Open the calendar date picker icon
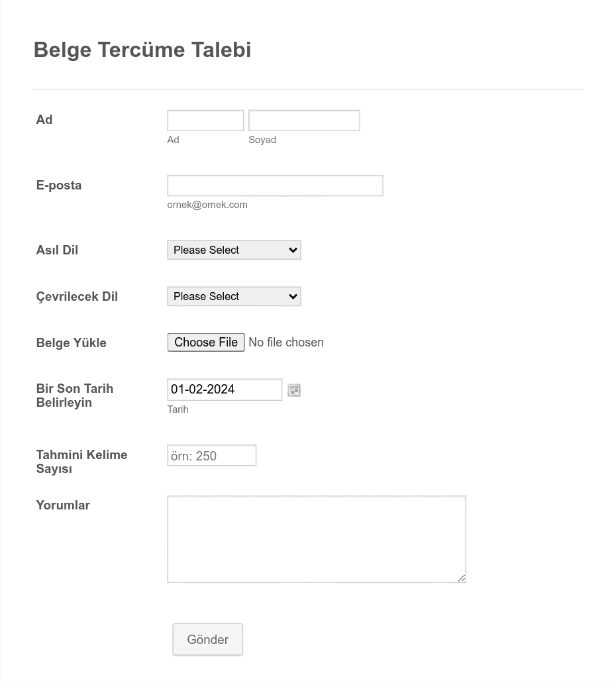Screen dimensions: 616x685 (x=294, y=390)
